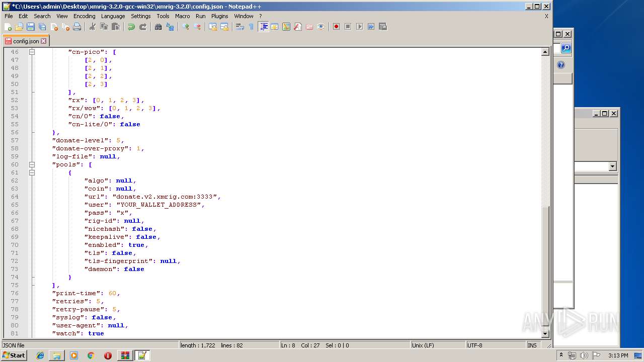
Task: Toggle indent guide toolbar icon
Action: point(263,27)
